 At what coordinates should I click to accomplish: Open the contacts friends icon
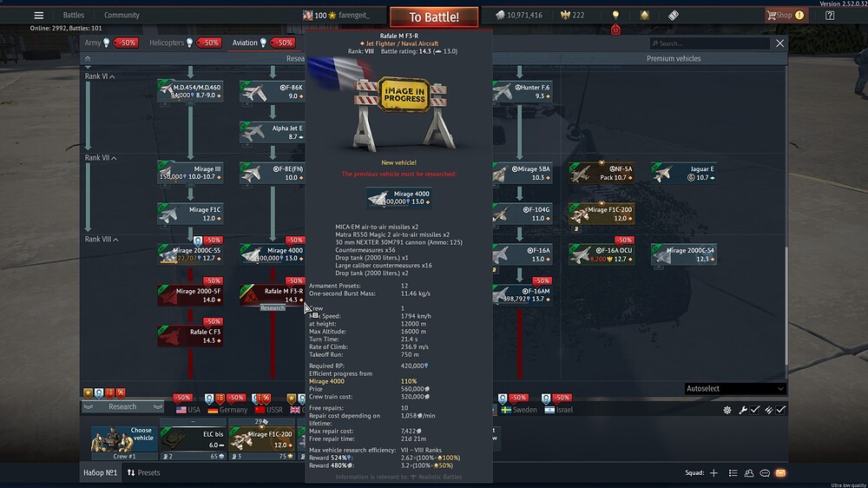click(x=747, y=473)
